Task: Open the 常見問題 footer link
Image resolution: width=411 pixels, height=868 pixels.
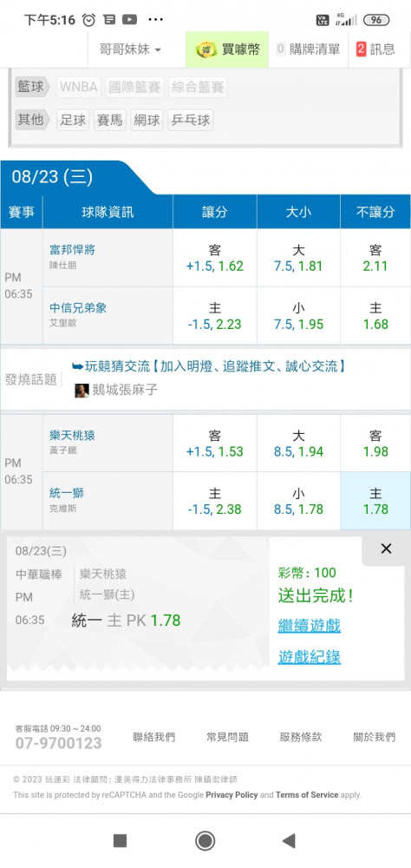Action: coord(227,737)
